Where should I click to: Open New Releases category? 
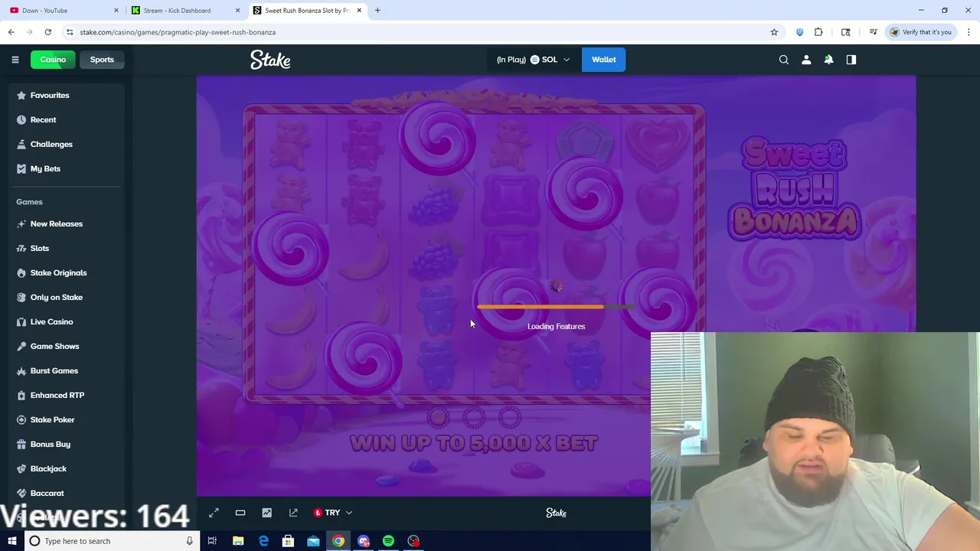pos(56,223)
